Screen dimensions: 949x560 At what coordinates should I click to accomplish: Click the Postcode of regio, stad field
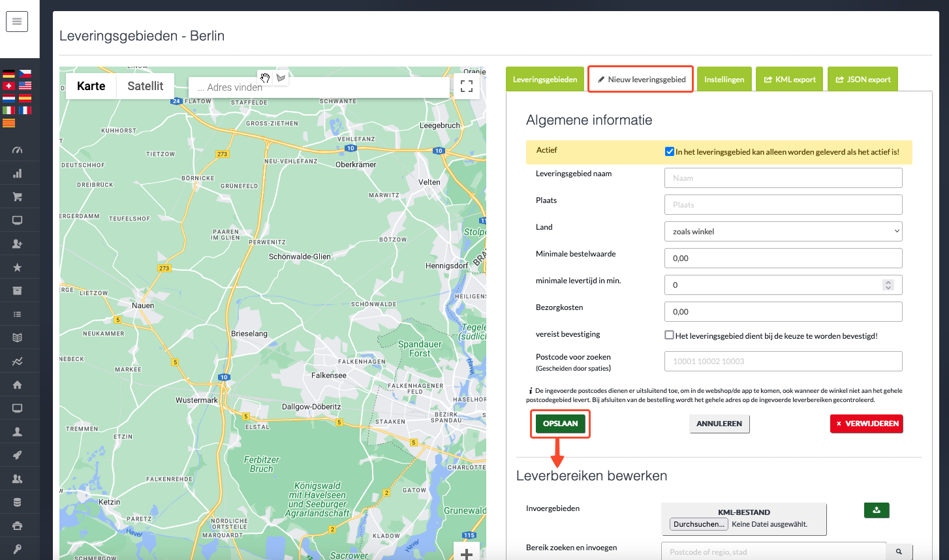tap(773, 552)
